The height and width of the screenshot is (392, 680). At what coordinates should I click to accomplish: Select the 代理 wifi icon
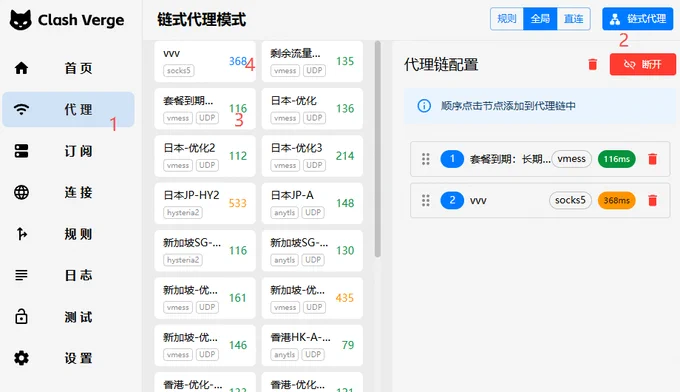[21, 109]
